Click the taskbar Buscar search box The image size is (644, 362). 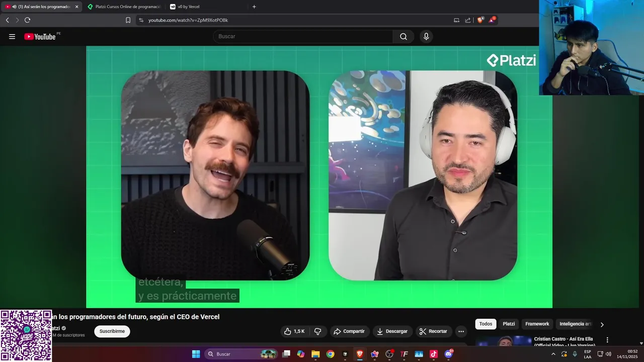click(242, 354)
